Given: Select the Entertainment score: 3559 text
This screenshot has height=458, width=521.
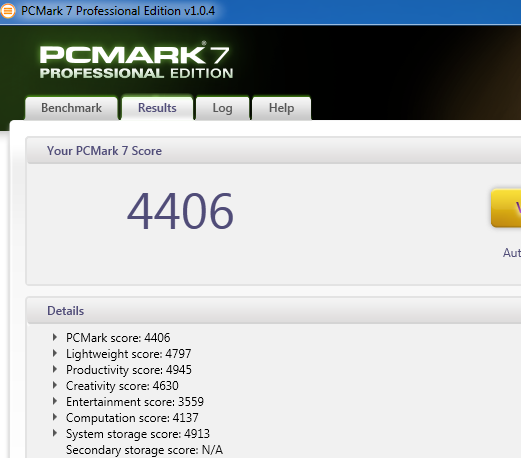Looking at the screenshot, I should point(135,402).
